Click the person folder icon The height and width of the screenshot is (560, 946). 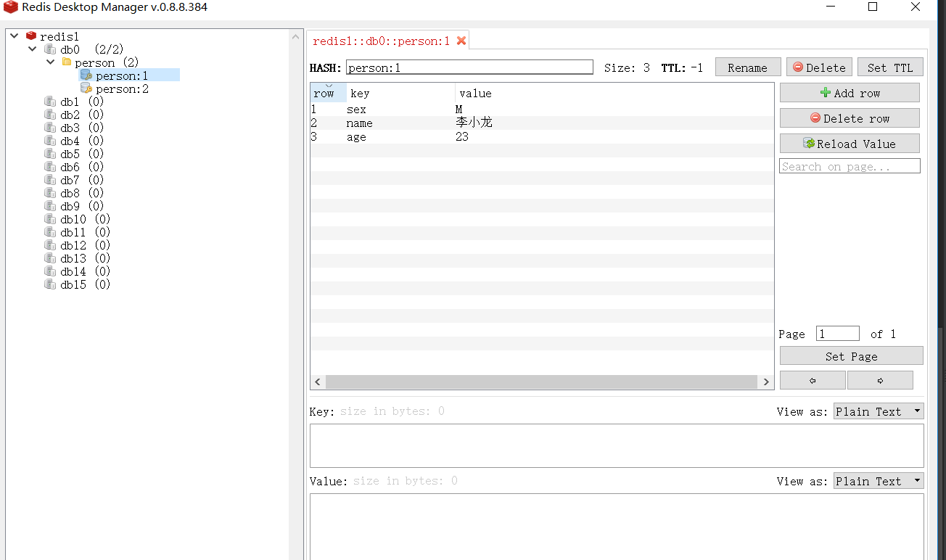point(67,62)
